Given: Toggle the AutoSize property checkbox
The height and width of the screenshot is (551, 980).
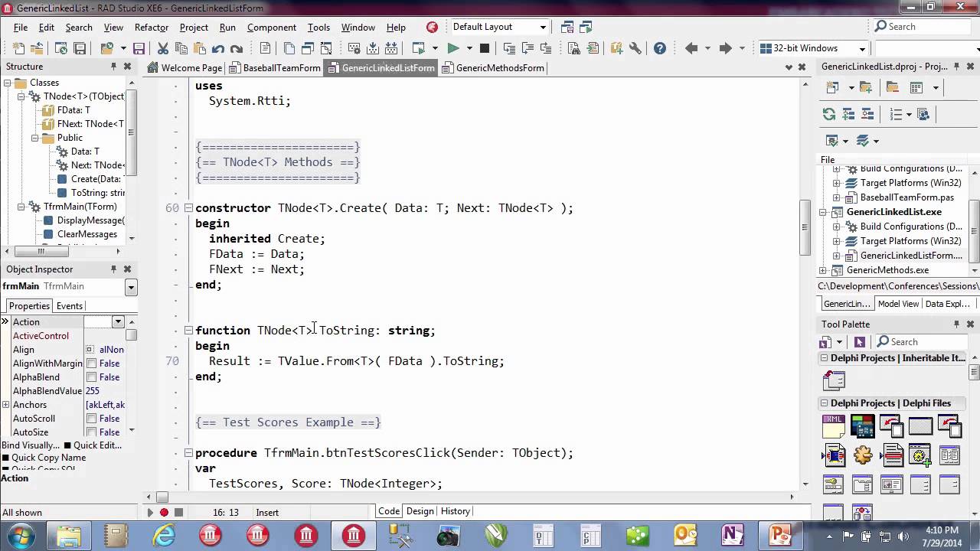Looking at the screenshot, I should 91,432.
